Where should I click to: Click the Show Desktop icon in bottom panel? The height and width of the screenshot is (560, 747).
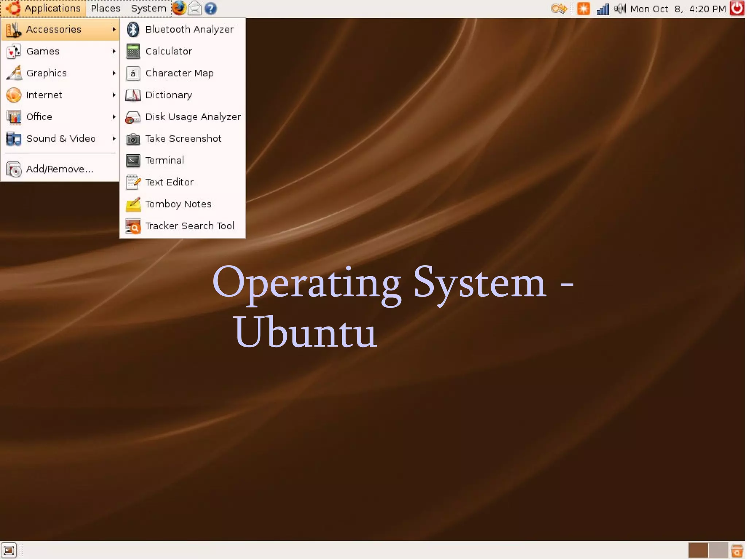point(8,550)
